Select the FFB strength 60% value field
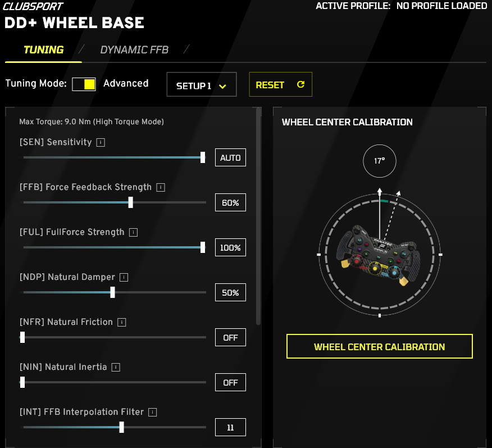Viewport: 492px width, 448px height. click(230, 203)
